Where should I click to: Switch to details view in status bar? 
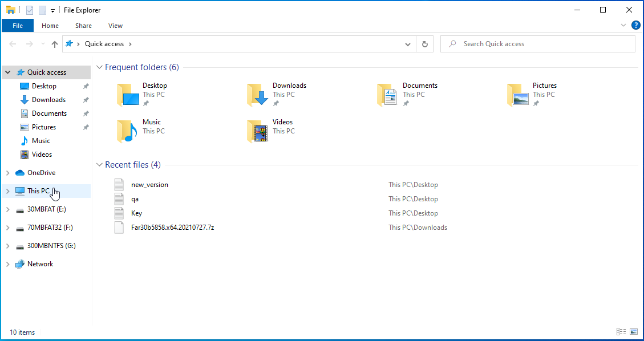coord(621,332)
